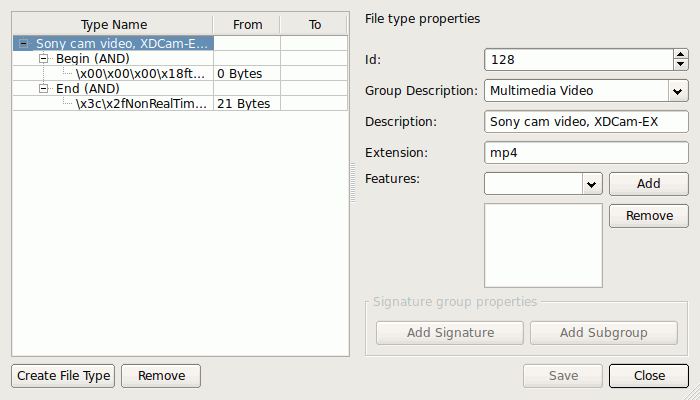Select the \x3c\x2fNonRealTim signature row
Viewport: 700px width, 400px height.
tap(180, 104)
